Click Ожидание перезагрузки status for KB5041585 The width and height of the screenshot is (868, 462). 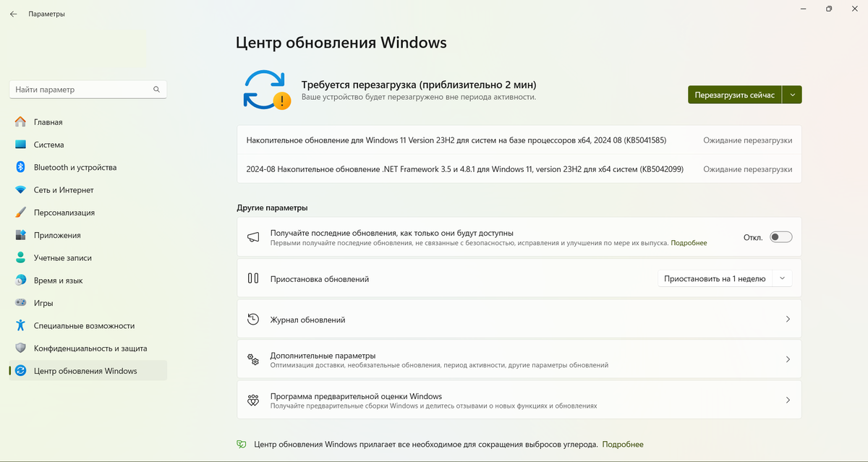747,140
